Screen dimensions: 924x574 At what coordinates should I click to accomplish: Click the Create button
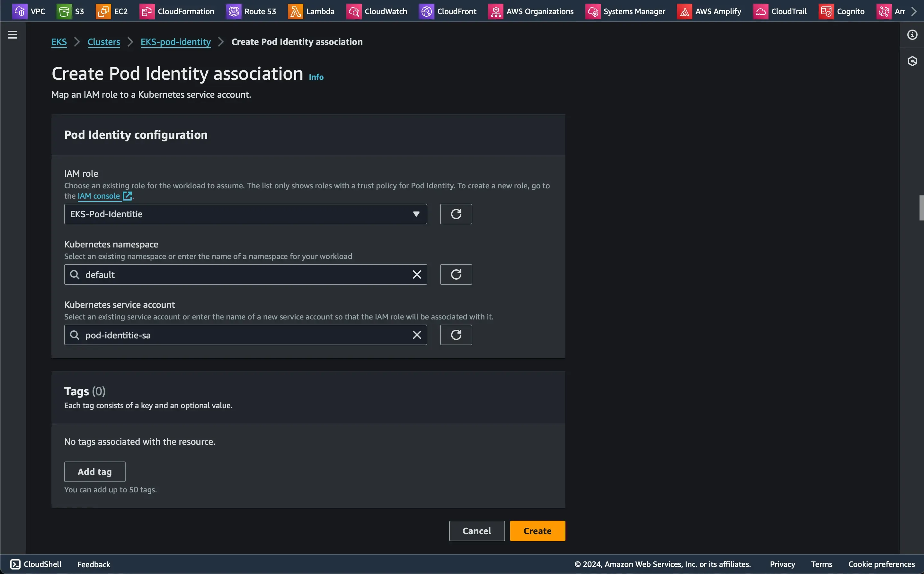pyautogui.click(x=537, y=531)
